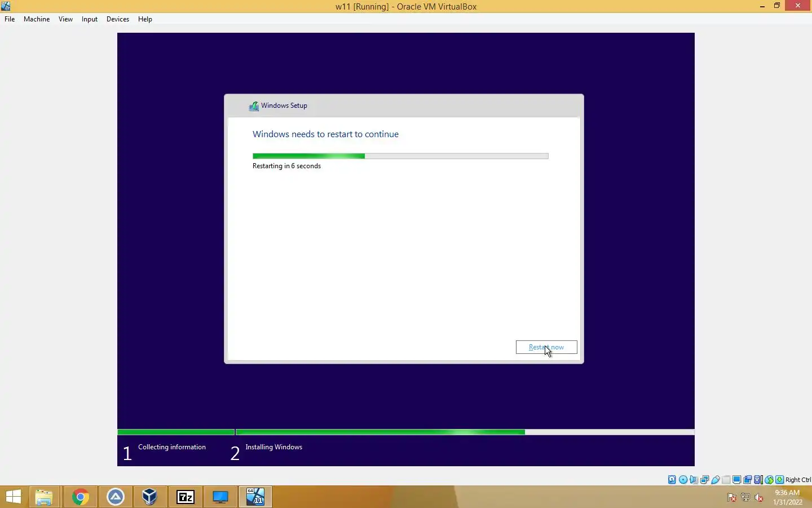
Task: Click the display indicator icon in status bar
Action: 737,480
